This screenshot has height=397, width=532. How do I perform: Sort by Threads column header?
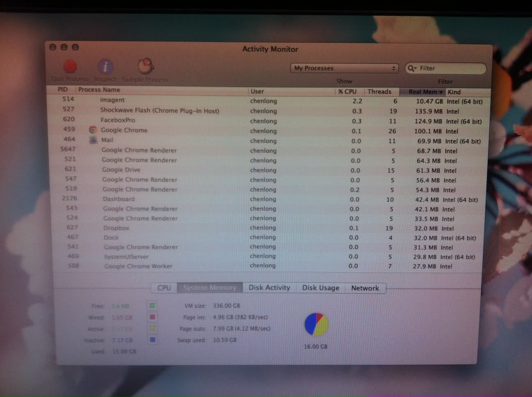[x=379, y=91]
